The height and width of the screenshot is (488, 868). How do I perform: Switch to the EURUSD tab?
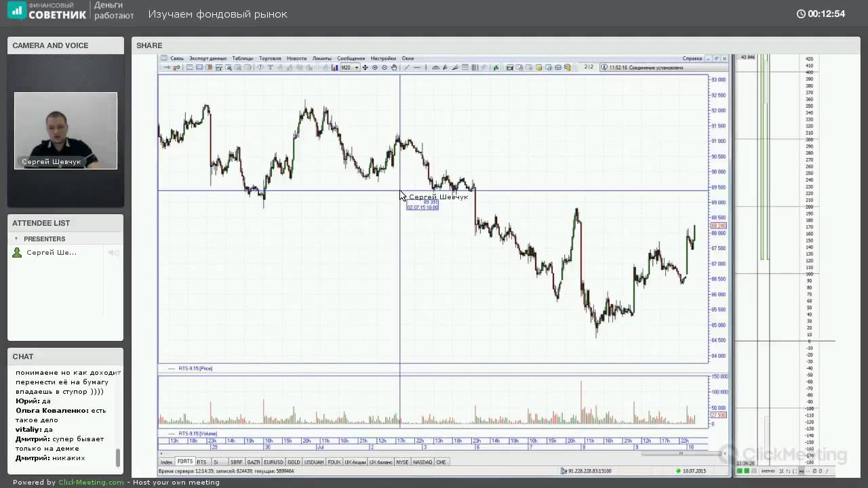[x=273, y=462]
